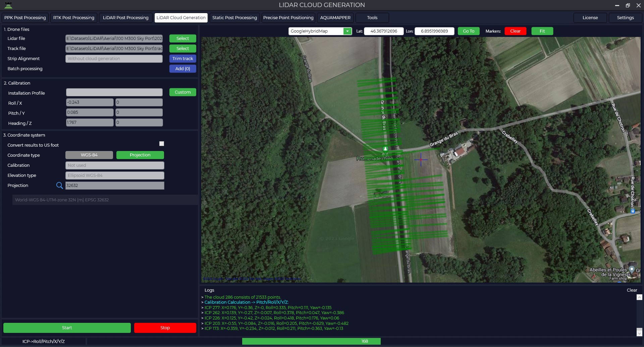Viewport: 644px width, 347px height.
Task: Open the Strip Alignment dropdown
Action: tap(114, 59)
